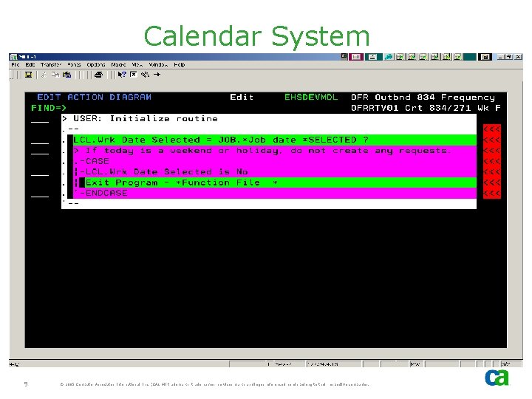The height and width of the screenshot is (399, 532).
Task: Open the File menu
Action: [16, 64]
